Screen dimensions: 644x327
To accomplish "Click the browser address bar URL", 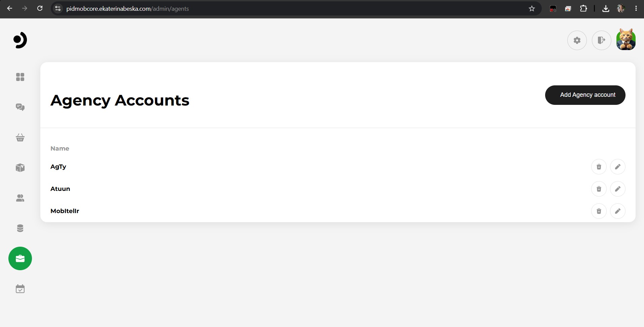I will [127, 9].
